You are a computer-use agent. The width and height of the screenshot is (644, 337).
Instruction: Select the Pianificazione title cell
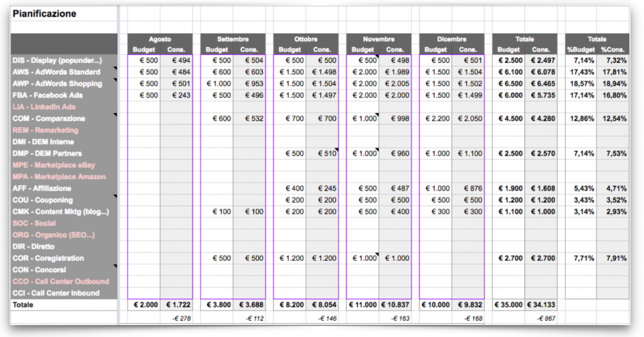click(45, 14)
